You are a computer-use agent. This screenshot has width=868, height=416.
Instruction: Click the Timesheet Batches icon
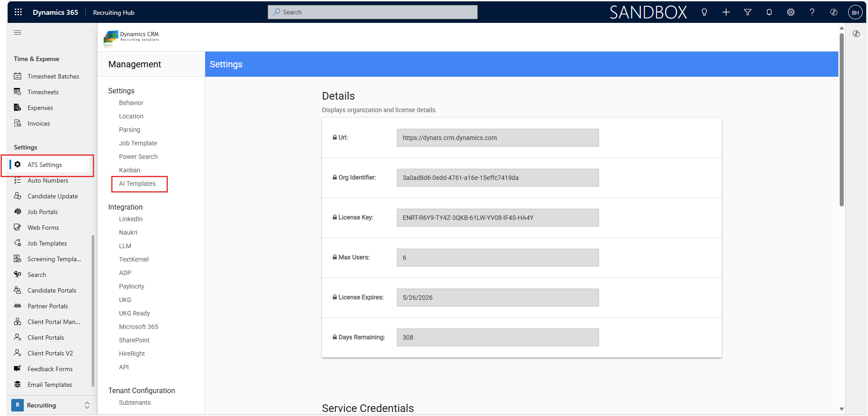[x=18, y=76]
